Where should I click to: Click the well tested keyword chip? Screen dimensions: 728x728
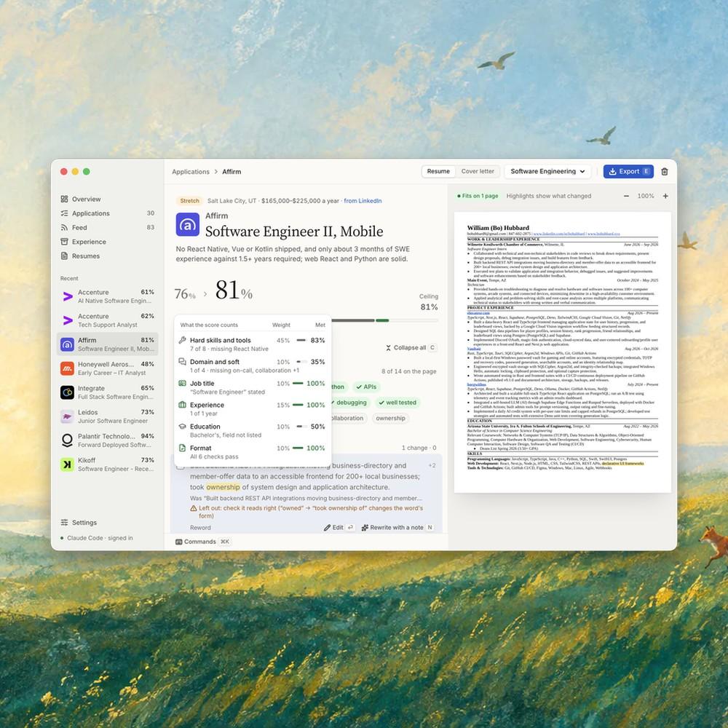pos(397,403)
